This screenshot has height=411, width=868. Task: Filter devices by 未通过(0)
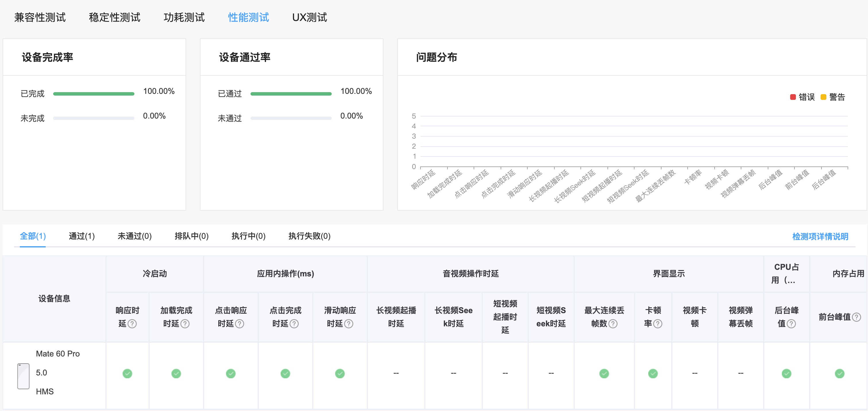(x=134, y=236)
